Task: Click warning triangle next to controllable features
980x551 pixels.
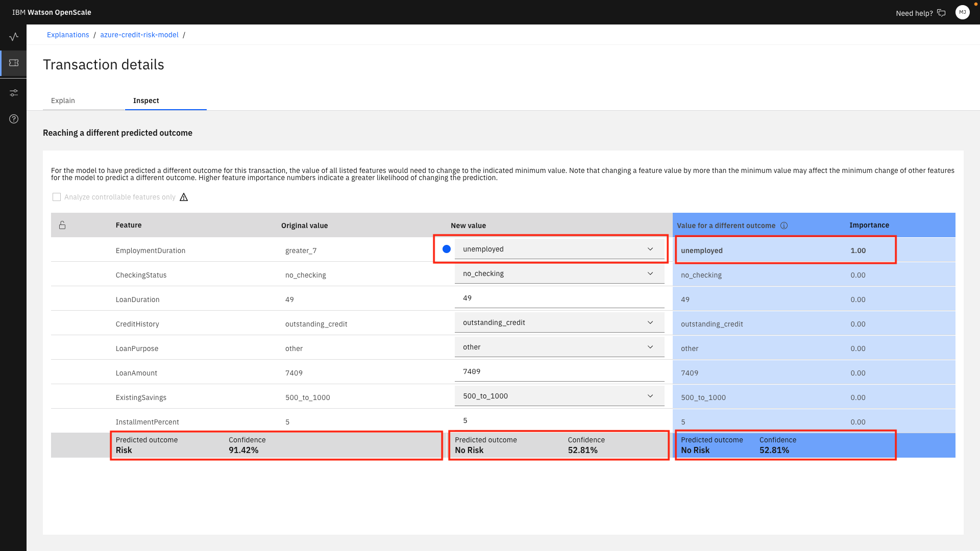Action: tap(184, 197)
